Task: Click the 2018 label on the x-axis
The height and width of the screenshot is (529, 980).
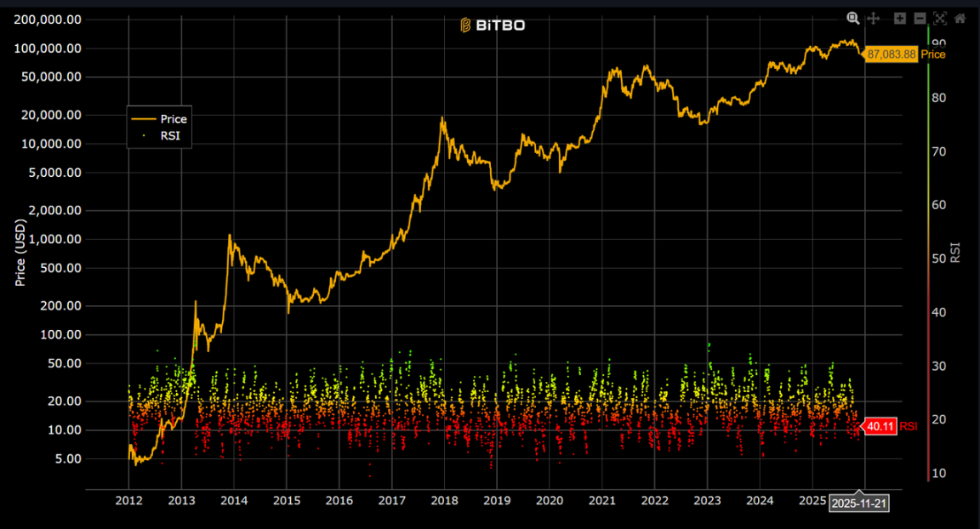Action: 444,501
